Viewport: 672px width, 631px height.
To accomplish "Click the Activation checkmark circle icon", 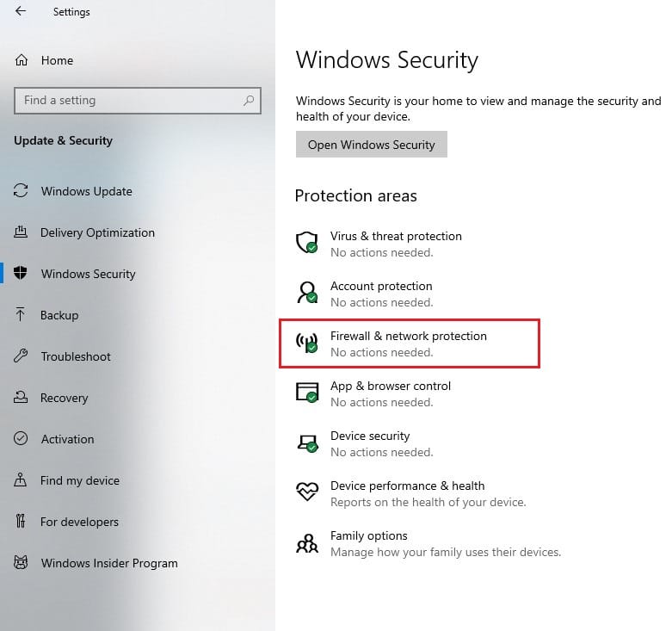I will click(x=21, y=438).
